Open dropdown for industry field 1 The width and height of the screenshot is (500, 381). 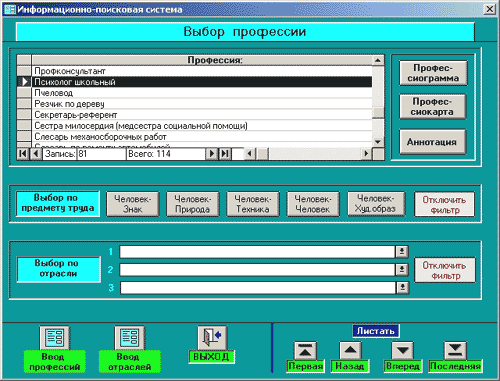click(x=402, y=252)
